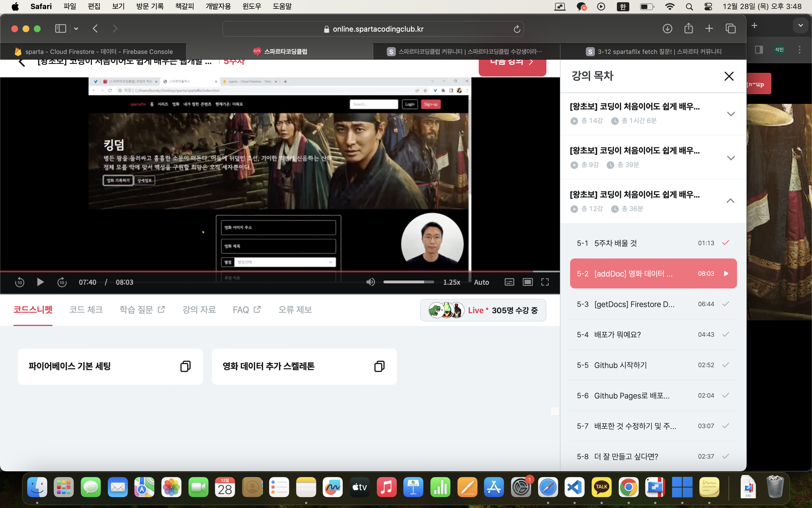
Task: Open Safari 책갈피 menu
Action: 185,6
